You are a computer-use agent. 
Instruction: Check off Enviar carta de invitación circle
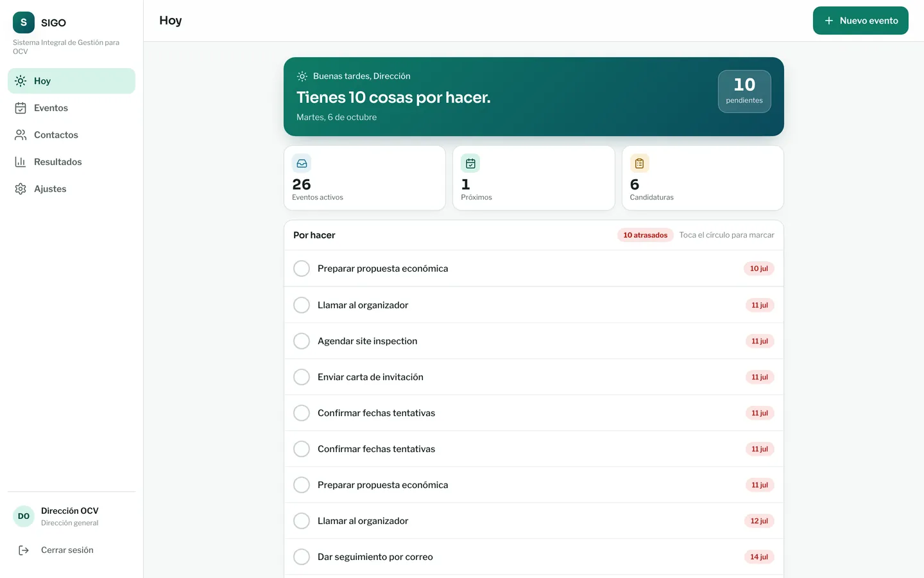[x=302, y=377]
